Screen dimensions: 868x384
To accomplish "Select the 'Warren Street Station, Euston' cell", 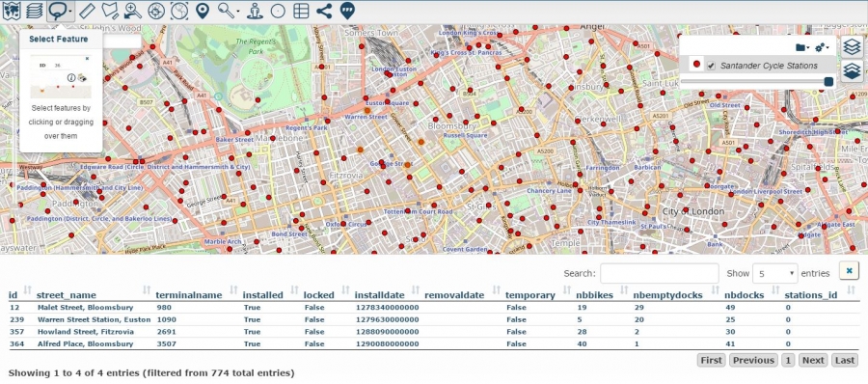I will [95, 319].
